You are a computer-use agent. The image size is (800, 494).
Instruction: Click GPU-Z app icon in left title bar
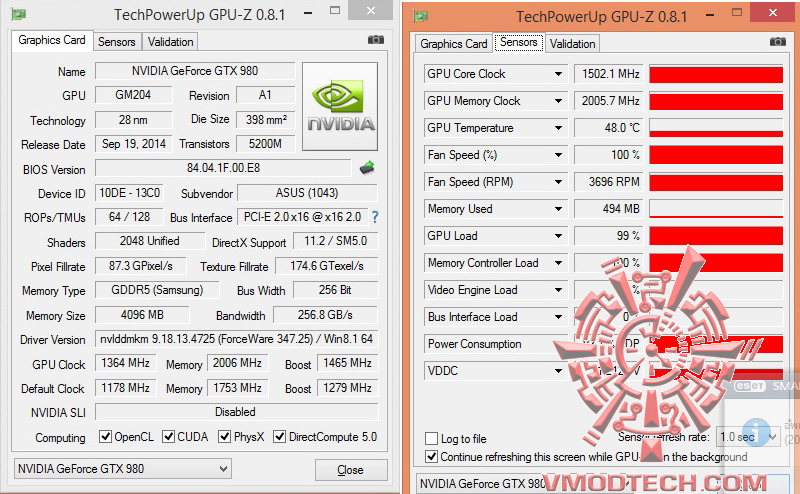point(19,14)
